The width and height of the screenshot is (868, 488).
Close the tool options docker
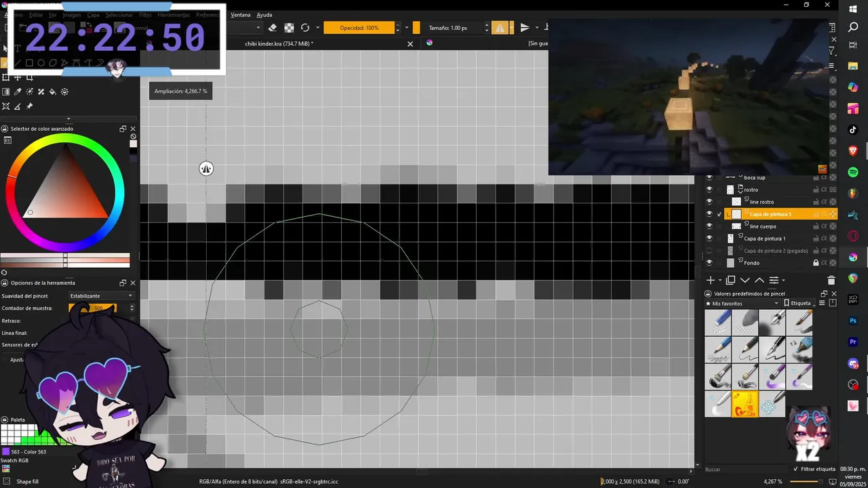click(x=132, y=283)
